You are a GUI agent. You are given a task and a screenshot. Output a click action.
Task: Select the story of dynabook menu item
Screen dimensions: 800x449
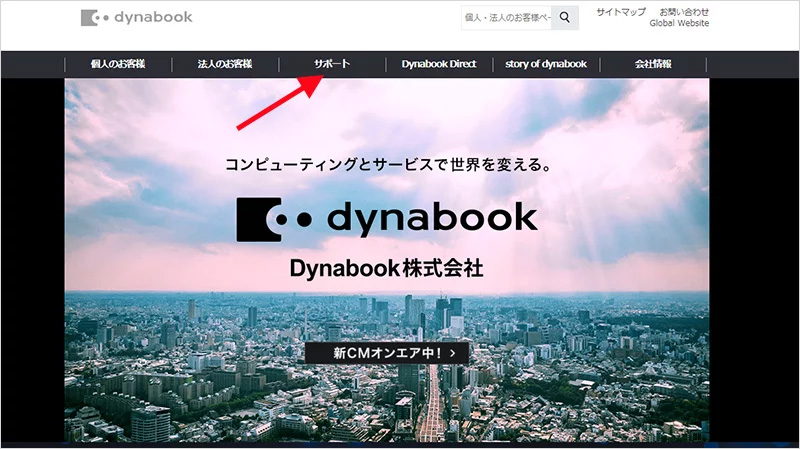546,64
